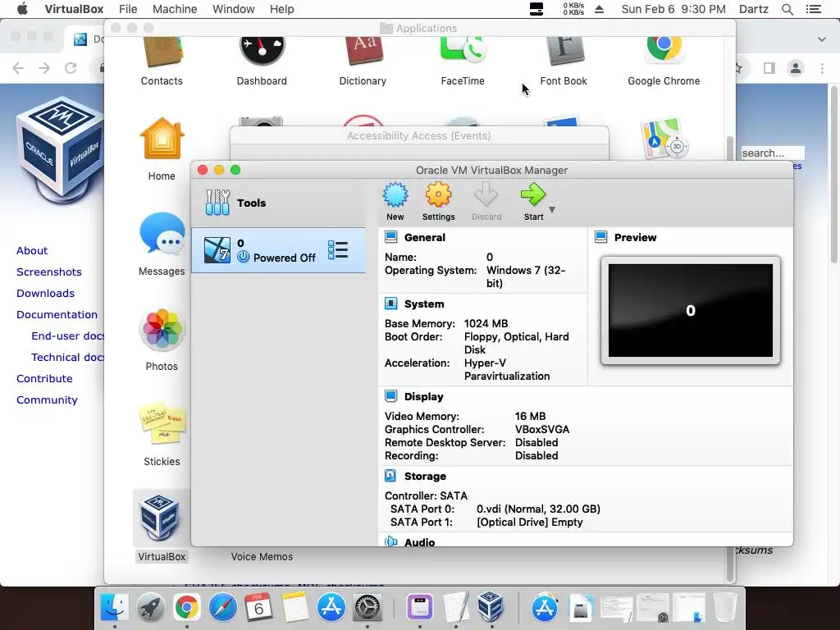Image resolution: width=840 pixels, height=630 pixels.
Task: Click the Storage section header icon
Action: click(x=391, y=476)
